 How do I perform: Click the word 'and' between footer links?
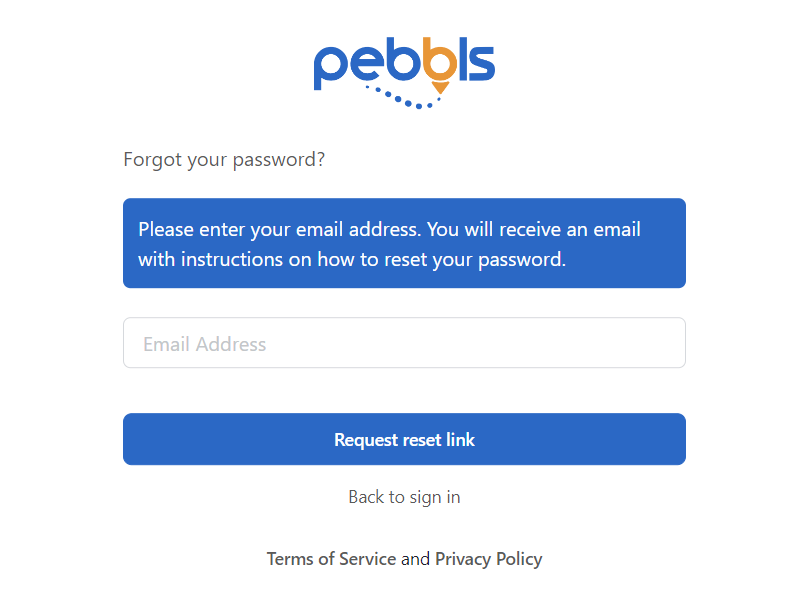tap(415, 559)
